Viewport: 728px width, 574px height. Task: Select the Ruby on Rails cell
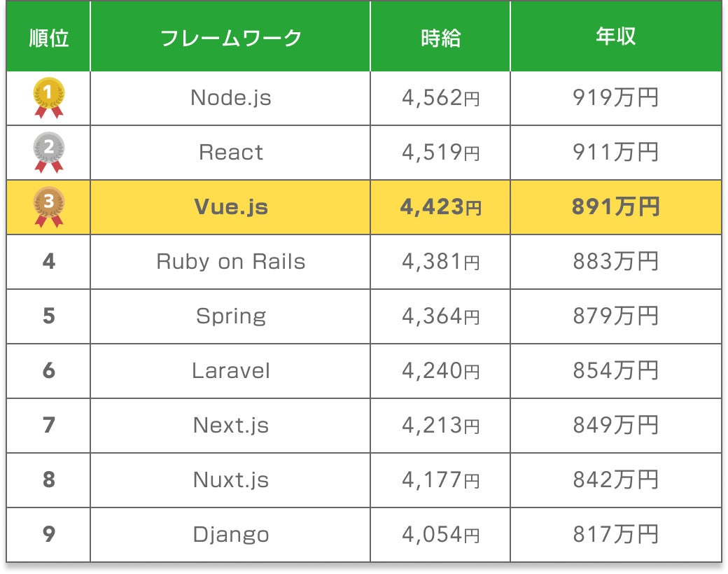click(231, 262)
